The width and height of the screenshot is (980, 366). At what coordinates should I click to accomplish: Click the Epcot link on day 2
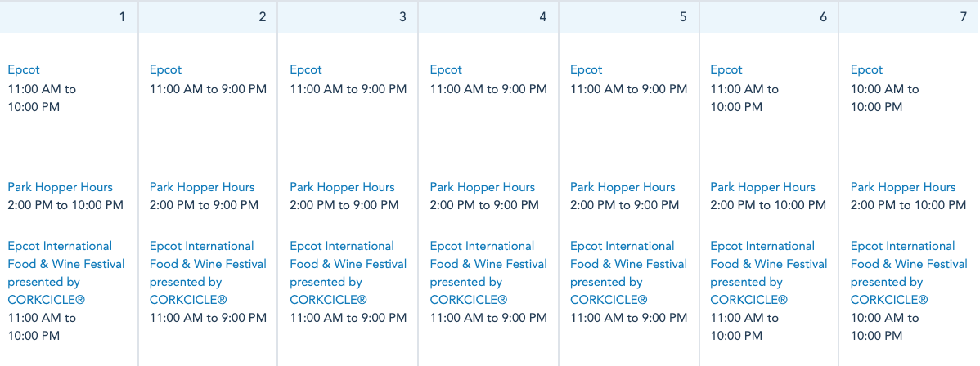[x=165, y=70]
